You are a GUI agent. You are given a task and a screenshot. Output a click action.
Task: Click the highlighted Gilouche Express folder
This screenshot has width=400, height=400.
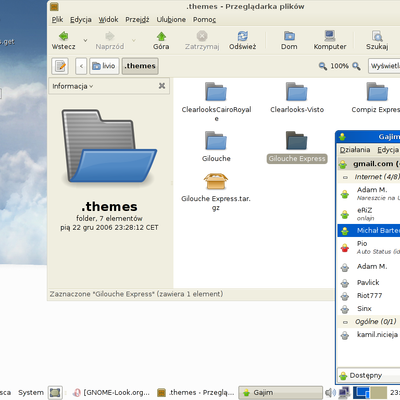tap(297, 147)
